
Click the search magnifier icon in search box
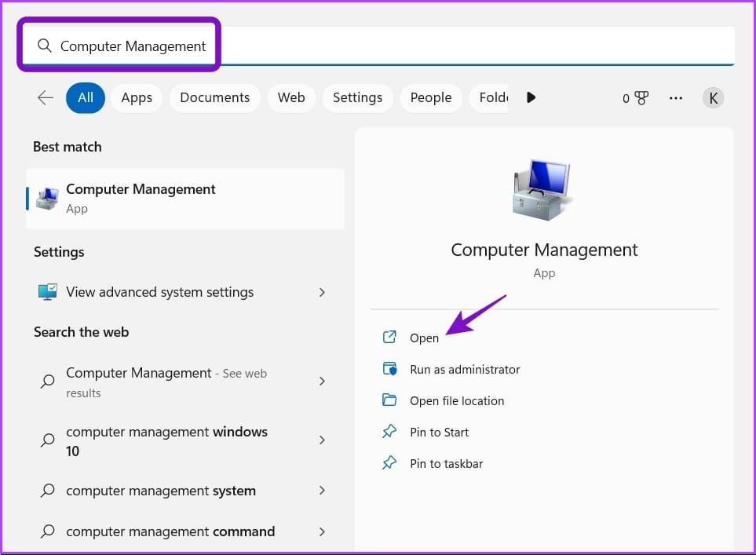pyautogui.click(x=45, y=46)
